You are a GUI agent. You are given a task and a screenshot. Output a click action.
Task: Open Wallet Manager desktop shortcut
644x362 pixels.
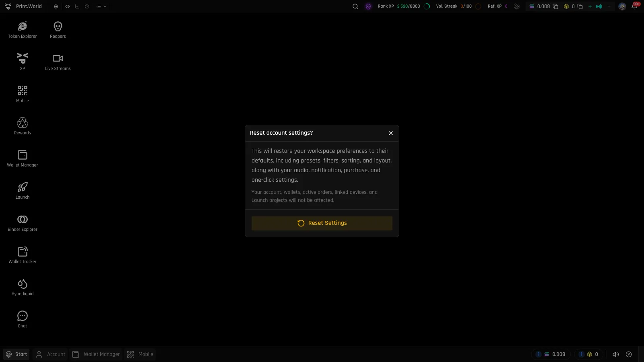point(23,158)
